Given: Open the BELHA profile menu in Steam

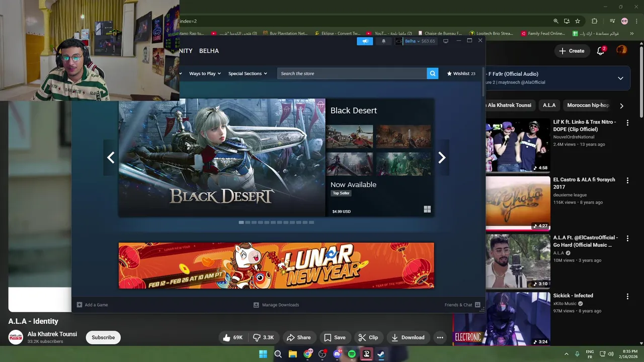Looking at the screenshot, I should (209, 51).
